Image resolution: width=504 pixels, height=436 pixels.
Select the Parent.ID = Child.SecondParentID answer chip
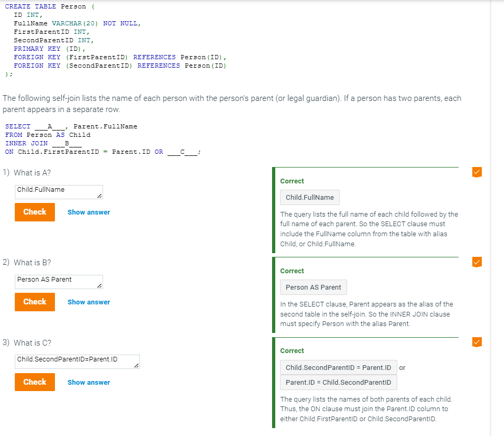click(338, 383)
